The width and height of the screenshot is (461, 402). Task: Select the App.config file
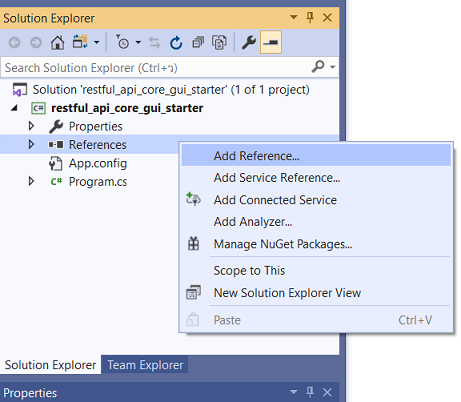(98, 163)
